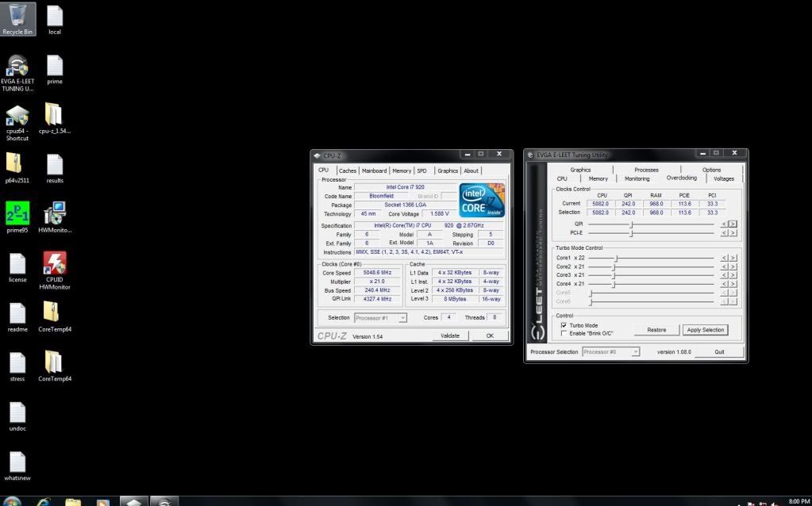
Task: Click OK in CPU-Z window
Action: pyautogui.click(x=490, y=335)
